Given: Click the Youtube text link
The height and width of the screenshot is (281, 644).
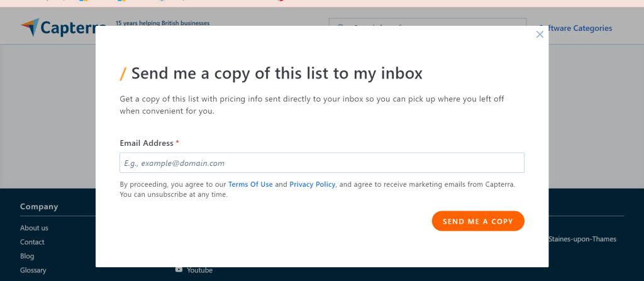Looking at the screenshot, I should 199,270.
